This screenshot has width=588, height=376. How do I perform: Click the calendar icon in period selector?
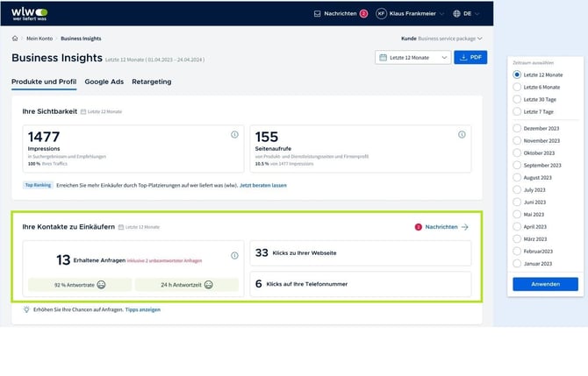tap(383, 58)
